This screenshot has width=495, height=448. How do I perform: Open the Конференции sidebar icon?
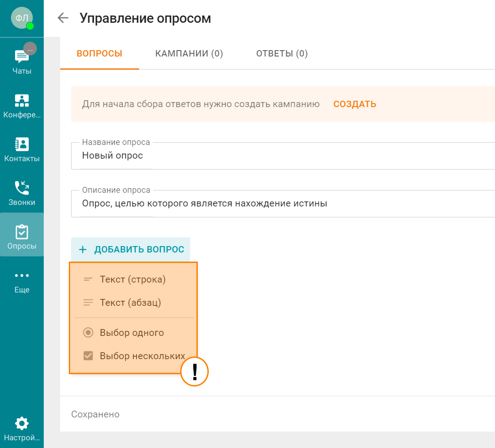point(22,106)
